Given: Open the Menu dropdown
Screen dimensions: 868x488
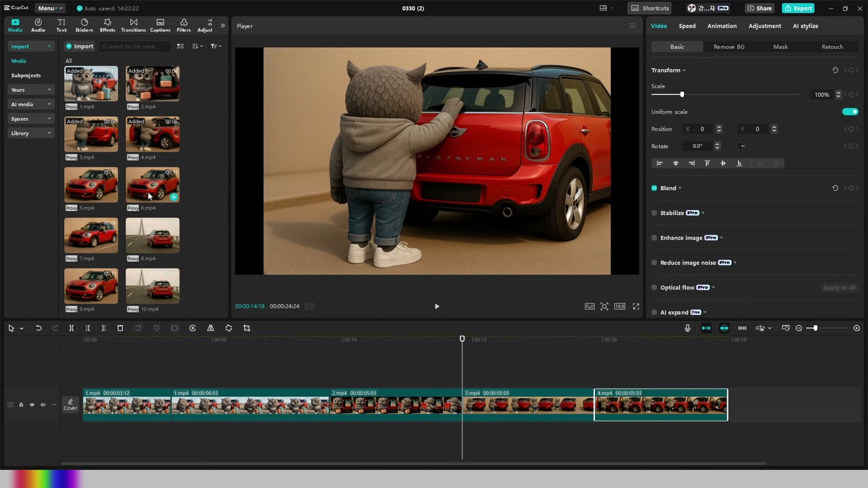Looking at the screenshot, I should click(x=50, y=8).
